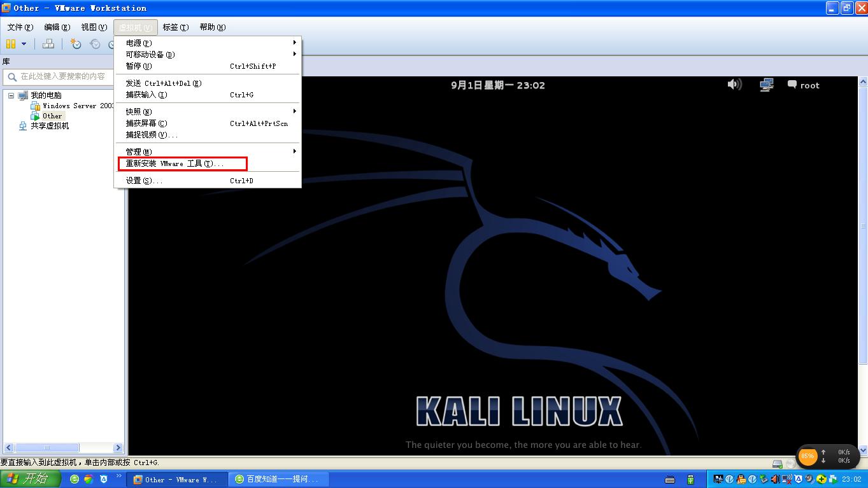868x488 pixels.
Task: Open the root user menu in Kali
Action: point(810,85)
